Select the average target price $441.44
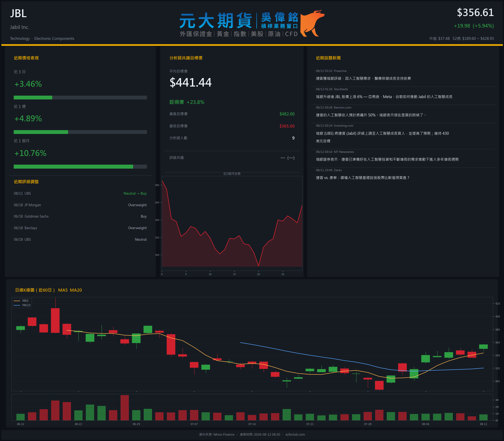 pos(191,82)
